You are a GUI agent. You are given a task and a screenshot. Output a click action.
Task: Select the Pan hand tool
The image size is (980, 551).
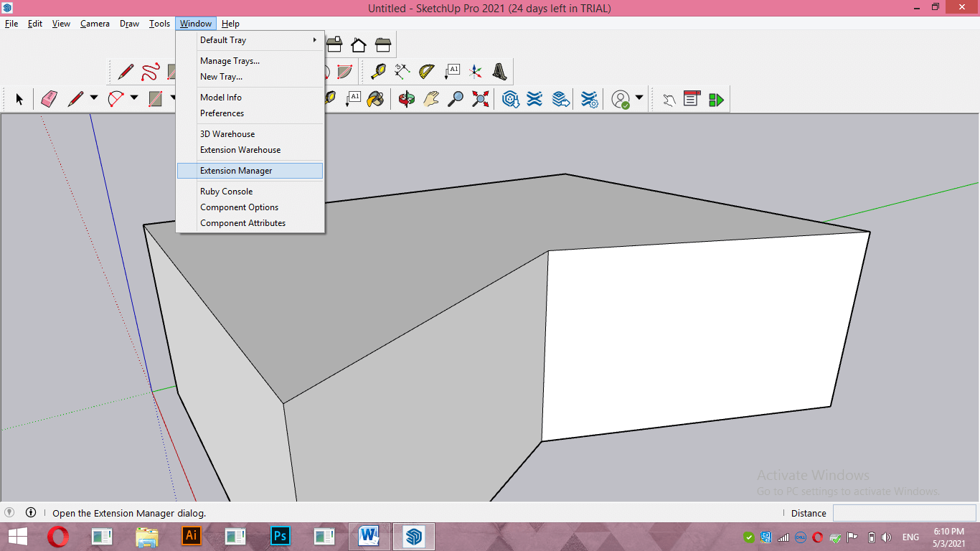(431, 98)
